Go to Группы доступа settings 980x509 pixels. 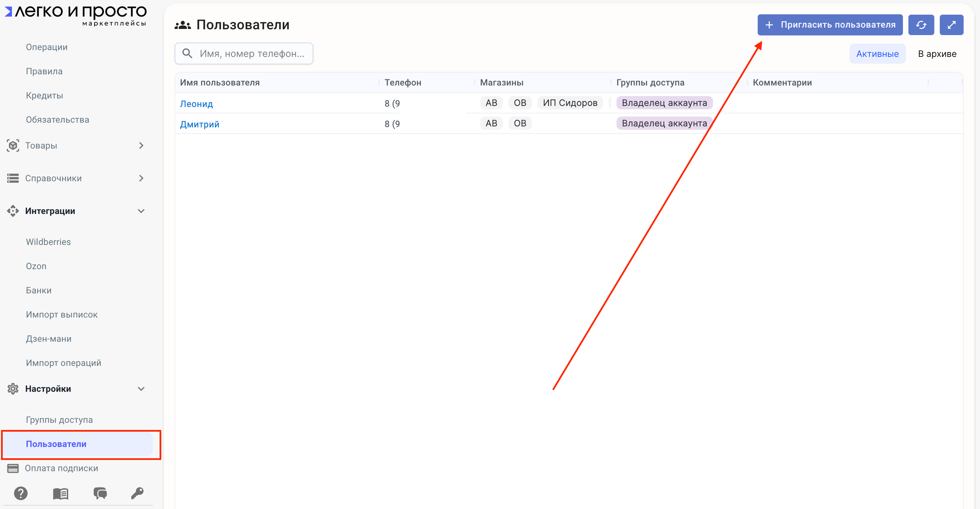coord(59,420)
